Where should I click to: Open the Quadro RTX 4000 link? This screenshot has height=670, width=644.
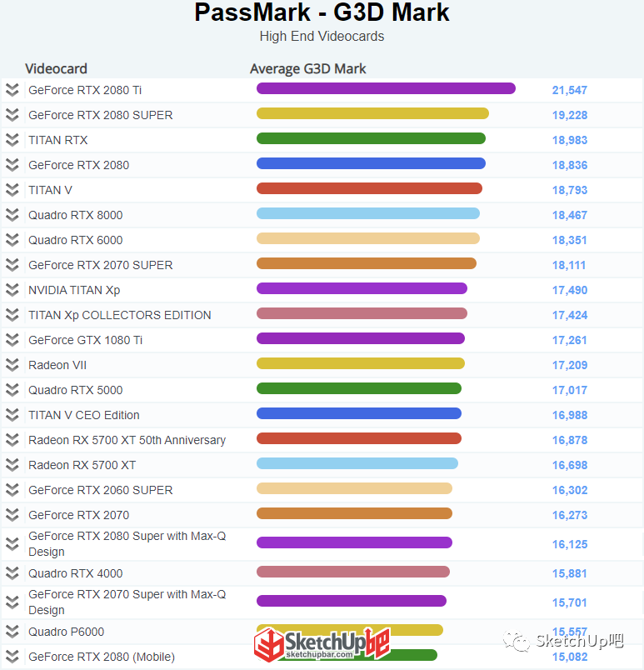tap(75, 573)
